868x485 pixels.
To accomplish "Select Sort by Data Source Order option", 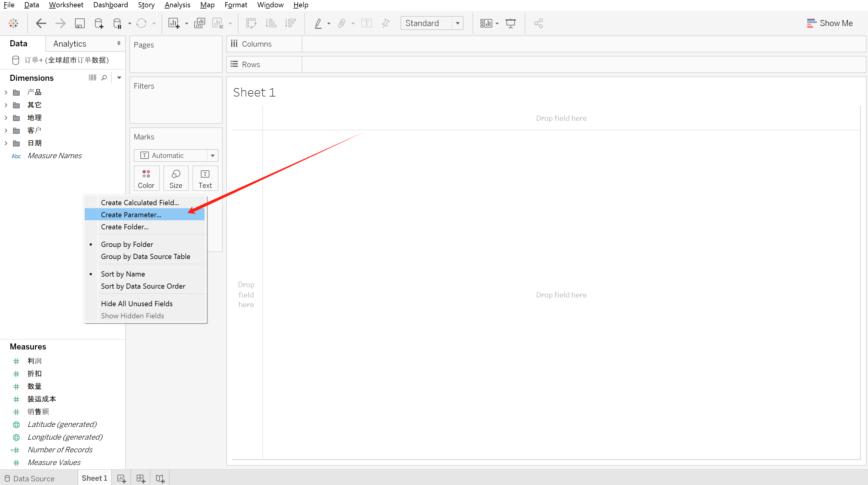I will (143, 286).
